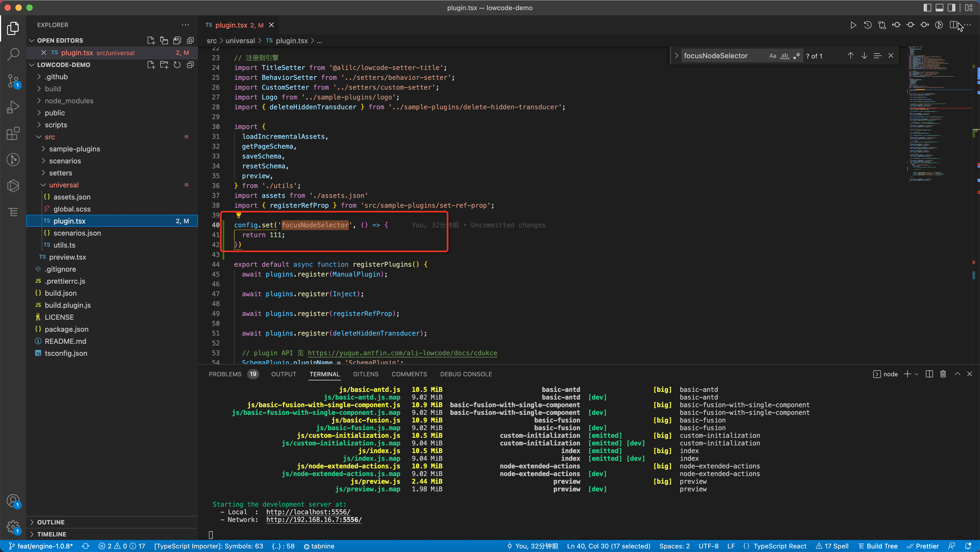Viewport: 980px width, 552px height.
Task: Open the yuque.antfin.com docs link
Action: (402, 353)
